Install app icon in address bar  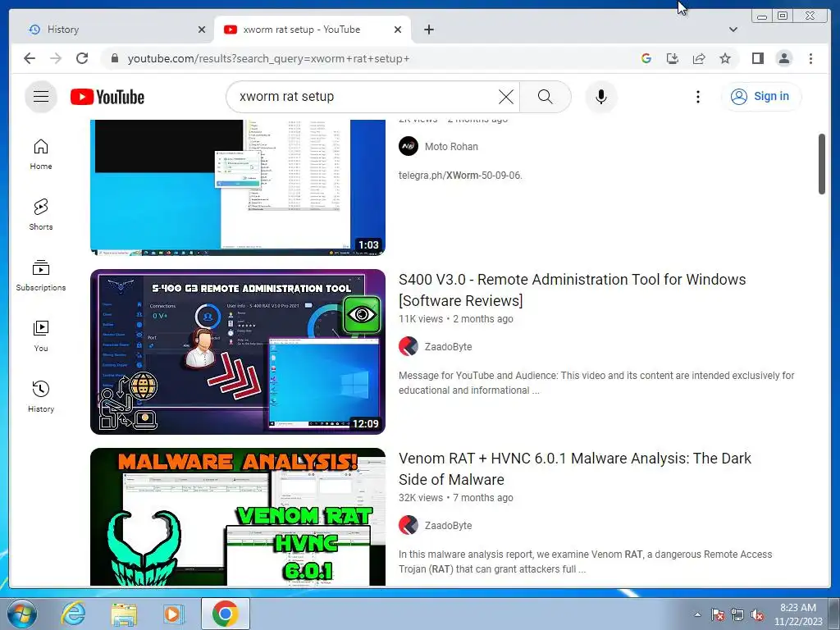point(673,58)
